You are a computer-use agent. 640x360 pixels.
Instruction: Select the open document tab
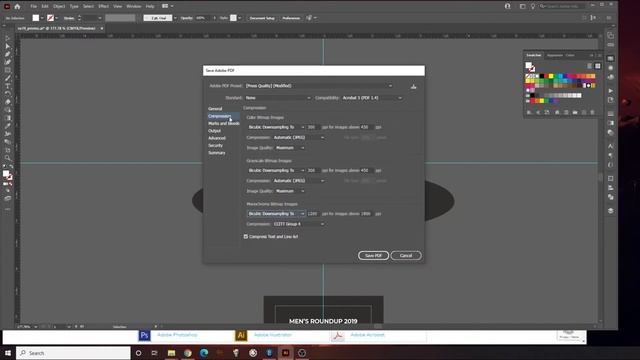pos(60,29)
